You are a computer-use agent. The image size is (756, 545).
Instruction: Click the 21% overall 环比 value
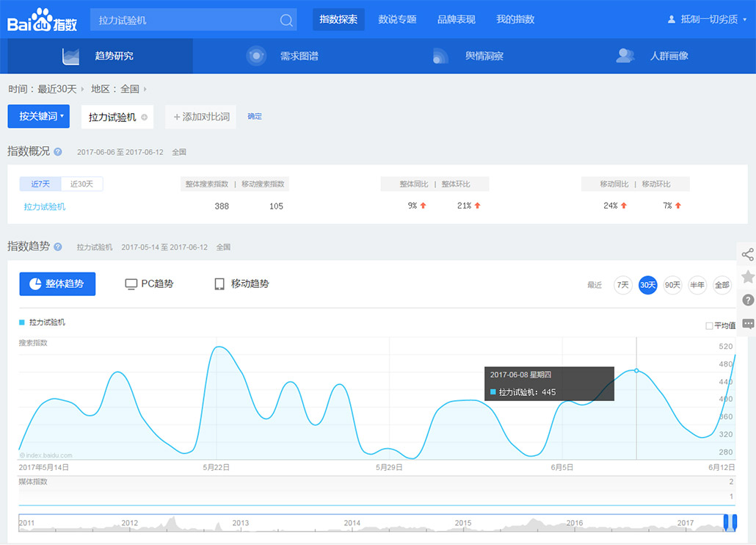click(465, 206)
